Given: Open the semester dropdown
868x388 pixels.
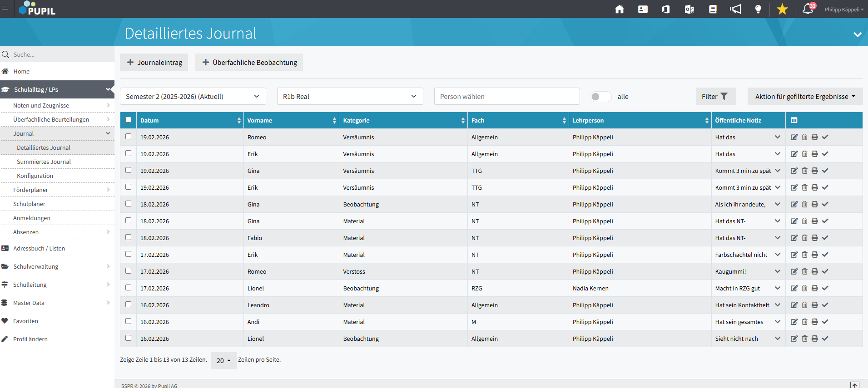Looking at the screenshot, I should coord(193,97).
